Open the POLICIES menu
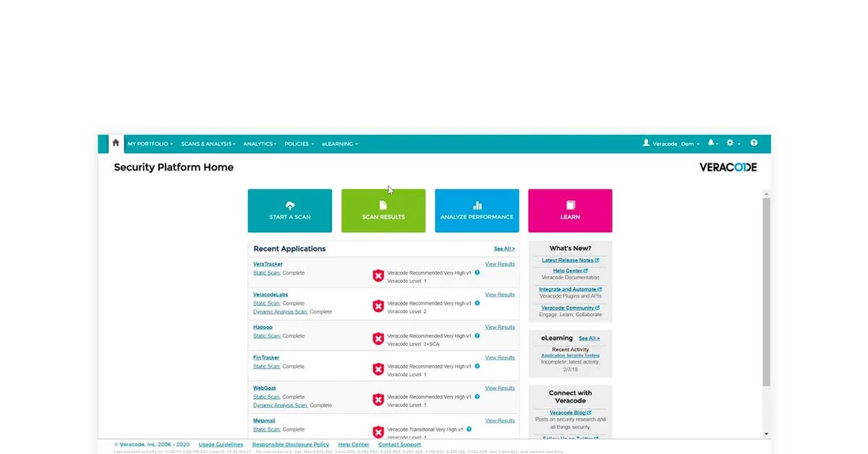 [298, 144]
